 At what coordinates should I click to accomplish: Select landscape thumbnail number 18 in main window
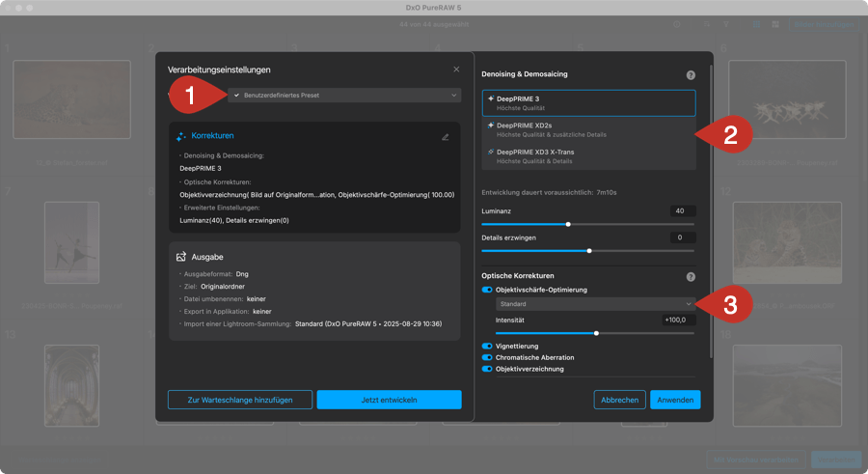click(787, 386)
